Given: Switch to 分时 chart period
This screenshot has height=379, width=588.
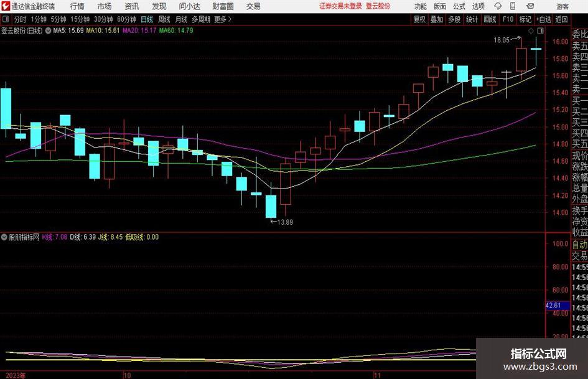Looking at the screenshot, I should (x=21, y=19).
